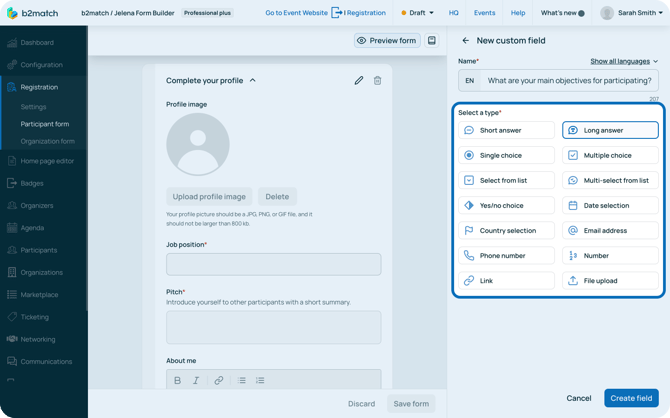The height and width of the screenshot is (418, 670).
Task: Choose the Multiple choice field type
Action: coord(610,155)
